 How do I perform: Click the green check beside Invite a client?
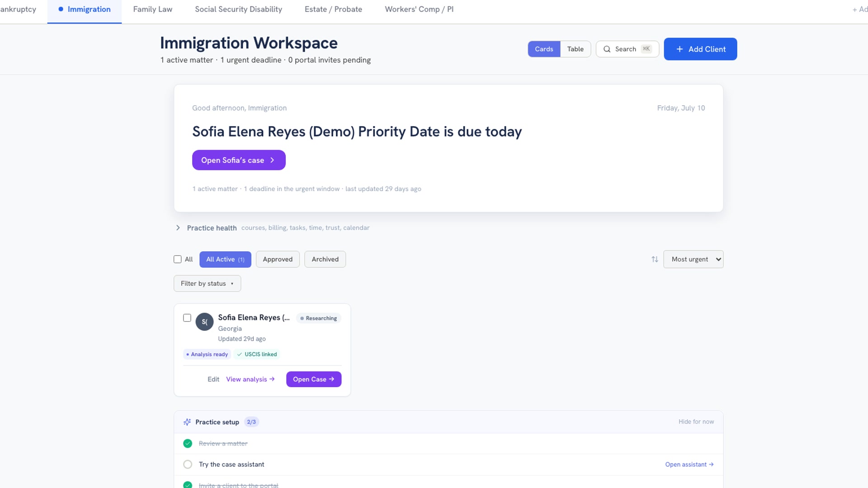(188, 485)
